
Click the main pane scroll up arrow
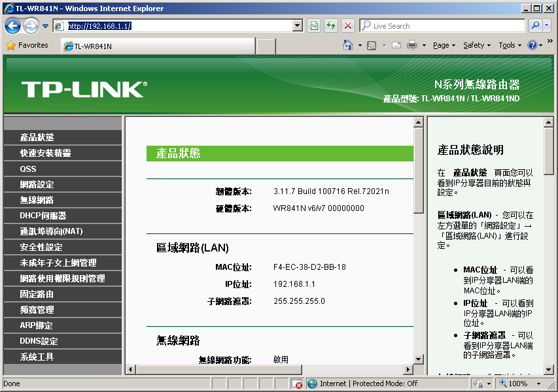(419, 123)
